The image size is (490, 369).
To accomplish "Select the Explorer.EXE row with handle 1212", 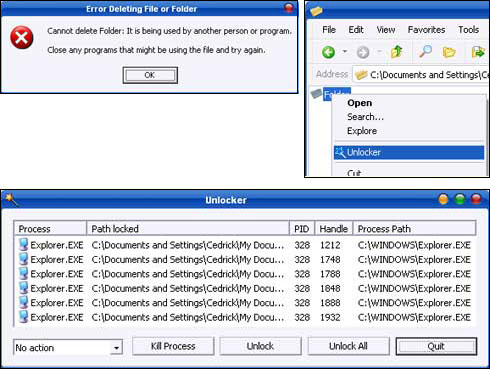I will (x=245, y=245).
